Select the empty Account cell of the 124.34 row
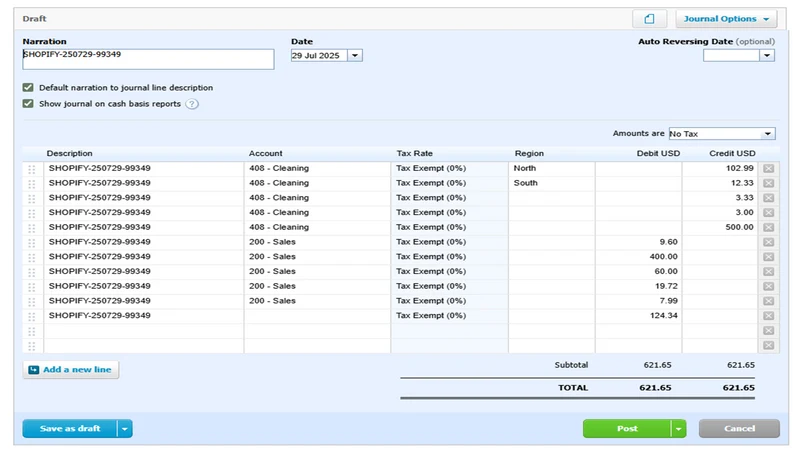Image resolution: width=800 pixels, height=450 pixels. [x=317, y=316]
